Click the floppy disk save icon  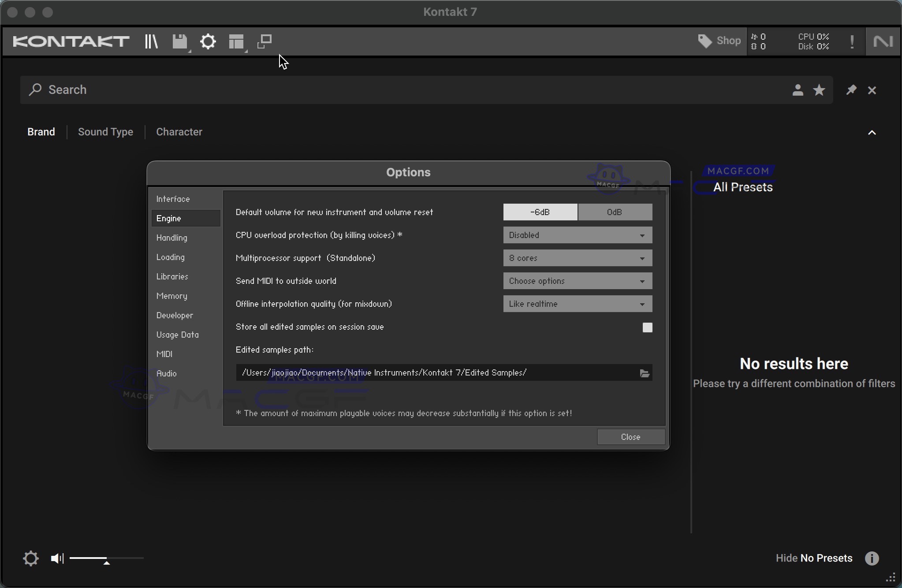pyautogui.click(x=180, y=41)
